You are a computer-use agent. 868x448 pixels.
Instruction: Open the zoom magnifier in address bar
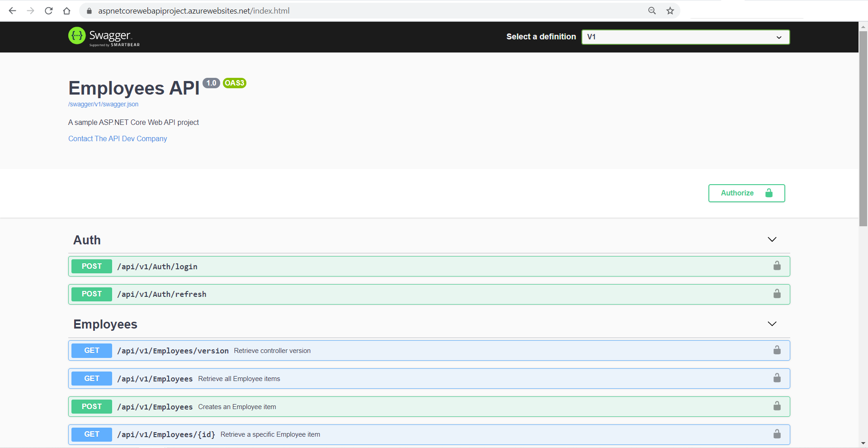tap(652, 11)
